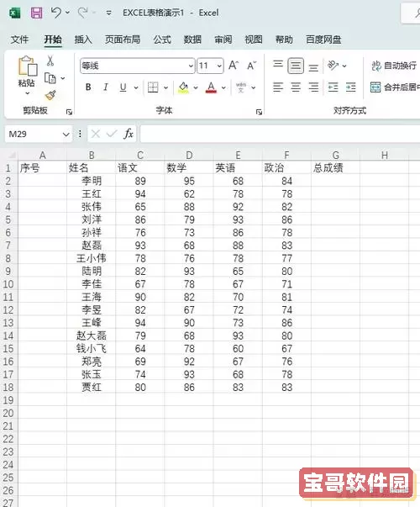
Task: Click the Format Painter brush icon
Action: tap(50, 95)
